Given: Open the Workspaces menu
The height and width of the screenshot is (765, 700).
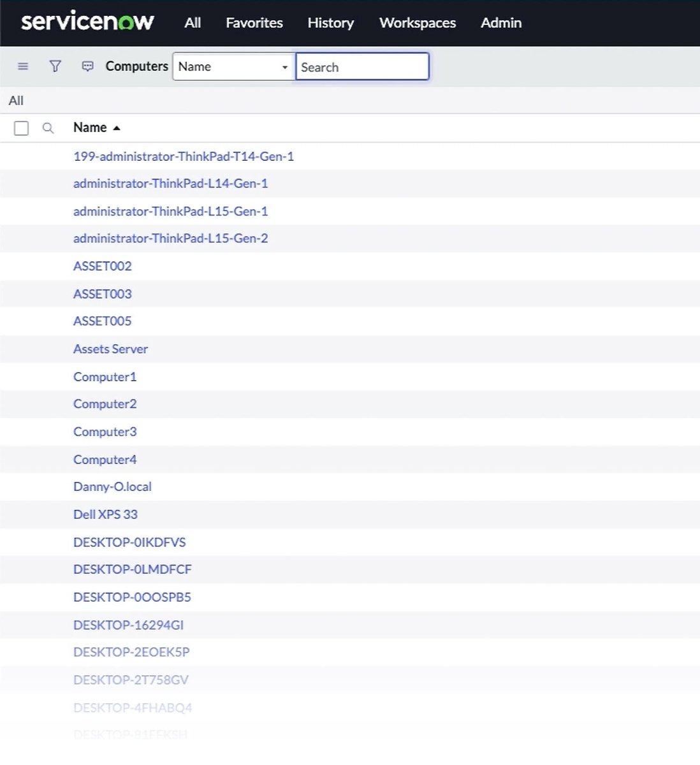Looking at the screenshot, I should pos(417,23).
